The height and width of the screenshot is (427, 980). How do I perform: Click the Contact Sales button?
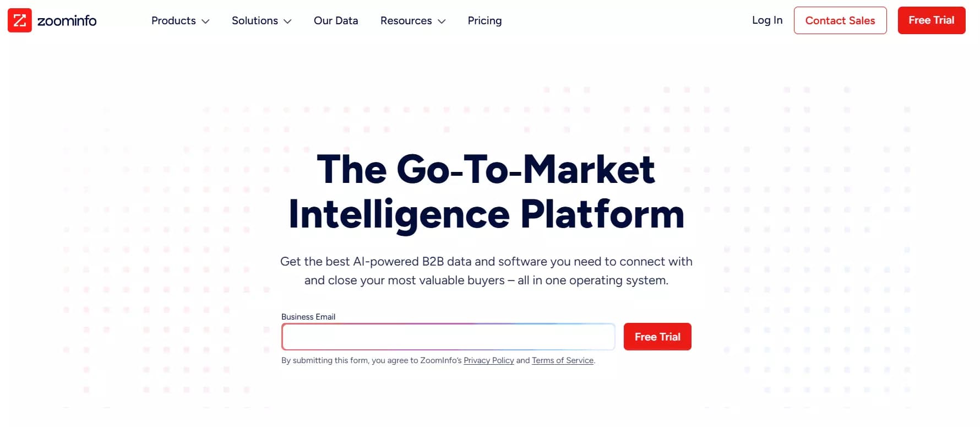[840, 20]
